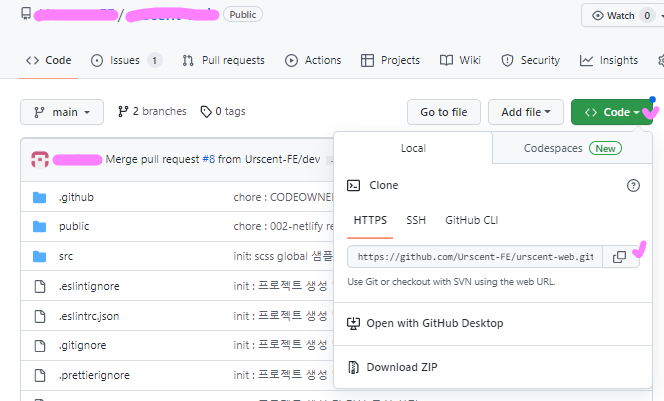Select the GitHub CLI clone option
The image size is (664, 401).
click(471, 220)
